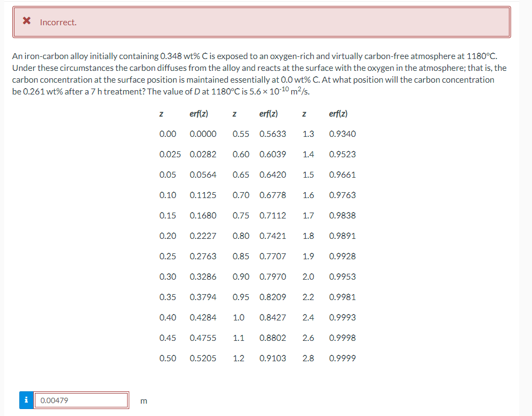The image size is (532, 416).
Task: Click table value 0.9953
Action: click(x=342, y=276)
